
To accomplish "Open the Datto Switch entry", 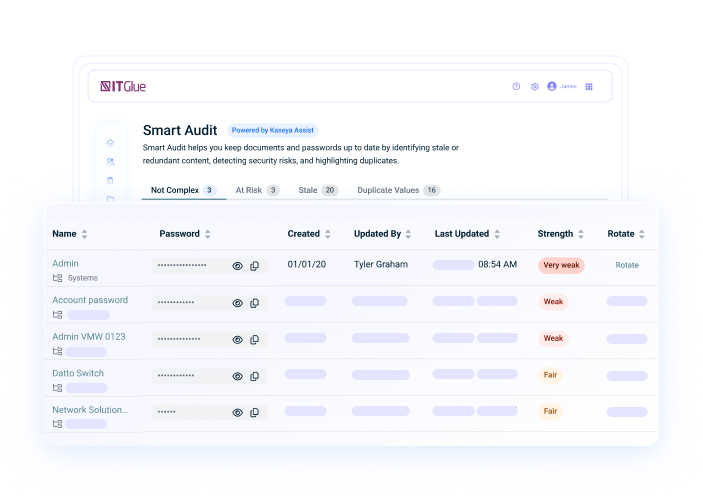I will tap(78, 373).
